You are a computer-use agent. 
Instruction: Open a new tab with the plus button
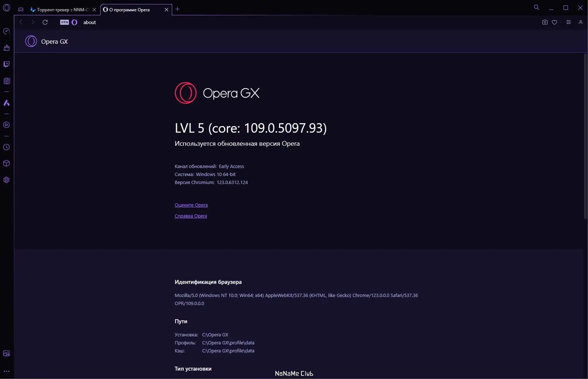tap(178, 9)
